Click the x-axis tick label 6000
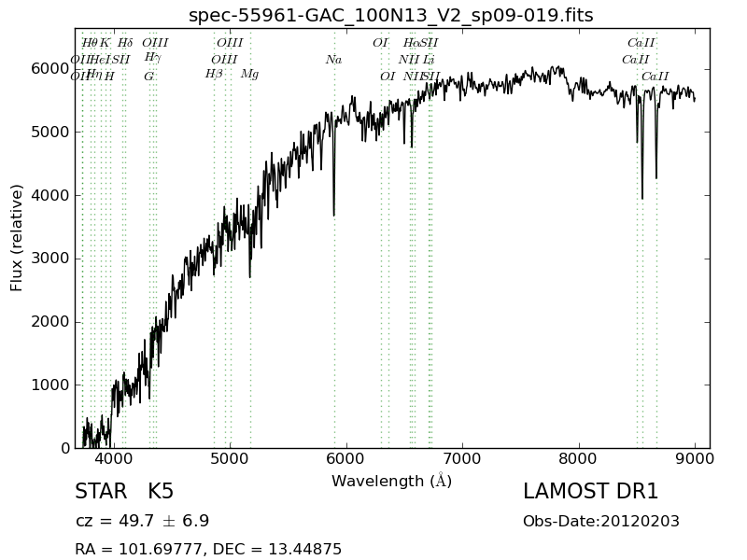Image resolution: width=747 pixels, height=560 pixels. click(x=346, y=458)
